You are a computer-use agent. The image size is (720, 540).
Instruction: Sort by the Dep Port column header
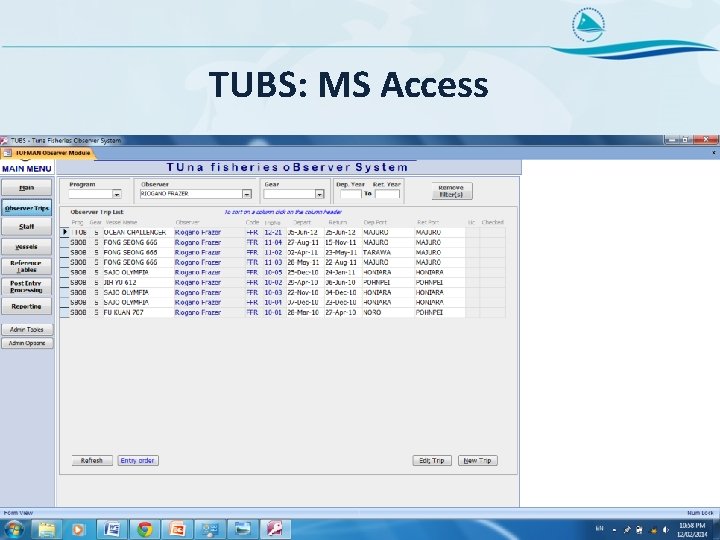coord(375,222)
